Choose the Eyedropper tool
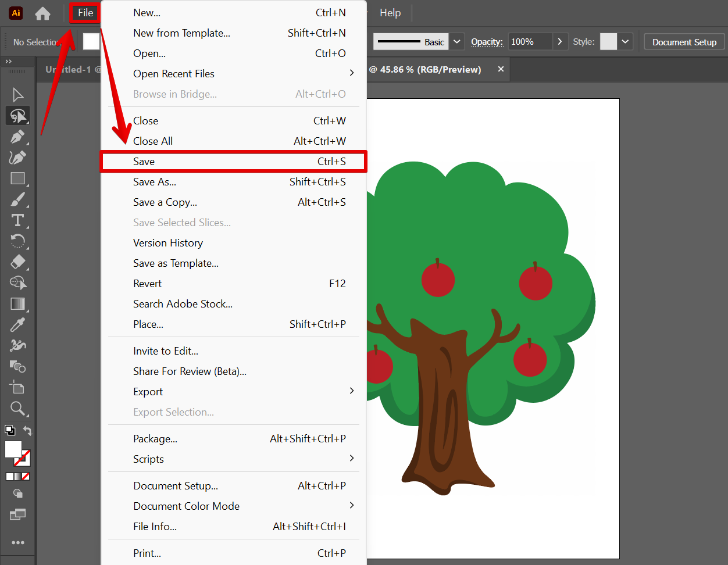This screenshot has width=728, height=565. pyautogui.click(x=17, y=325)
